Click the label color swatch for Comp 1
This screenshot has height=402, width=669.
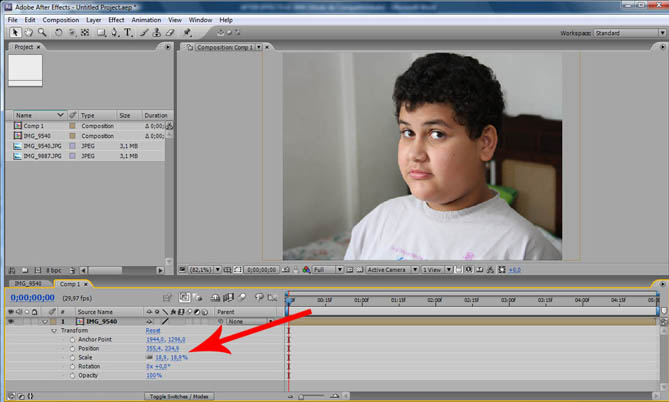click(x=71, y=126)
